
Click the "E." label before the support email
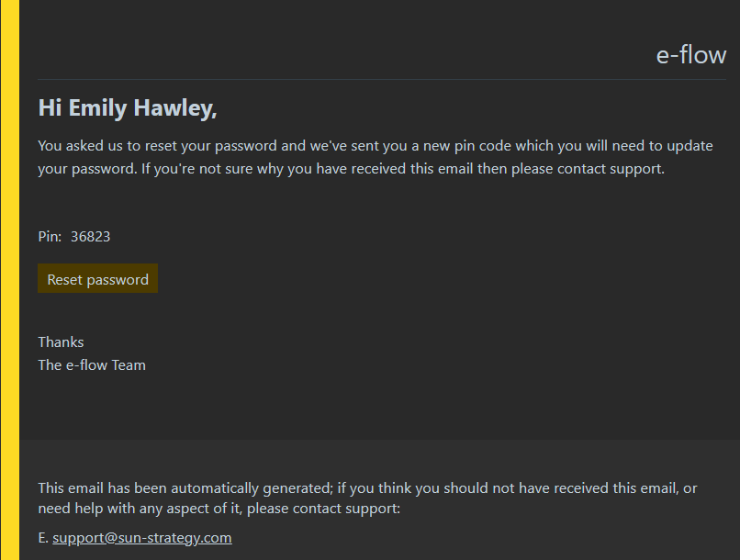(x=43, y=538)
